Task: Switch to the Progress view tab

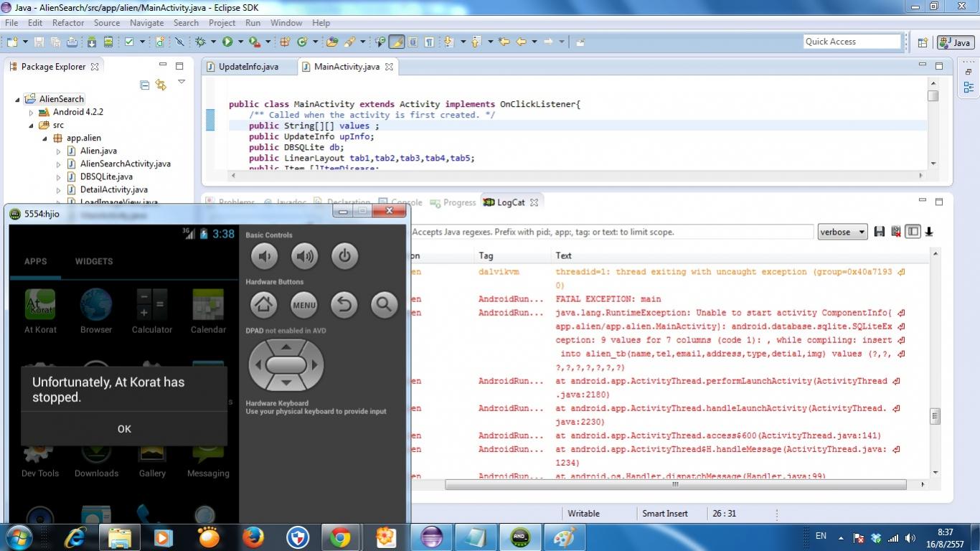Action: pos(451,202)
